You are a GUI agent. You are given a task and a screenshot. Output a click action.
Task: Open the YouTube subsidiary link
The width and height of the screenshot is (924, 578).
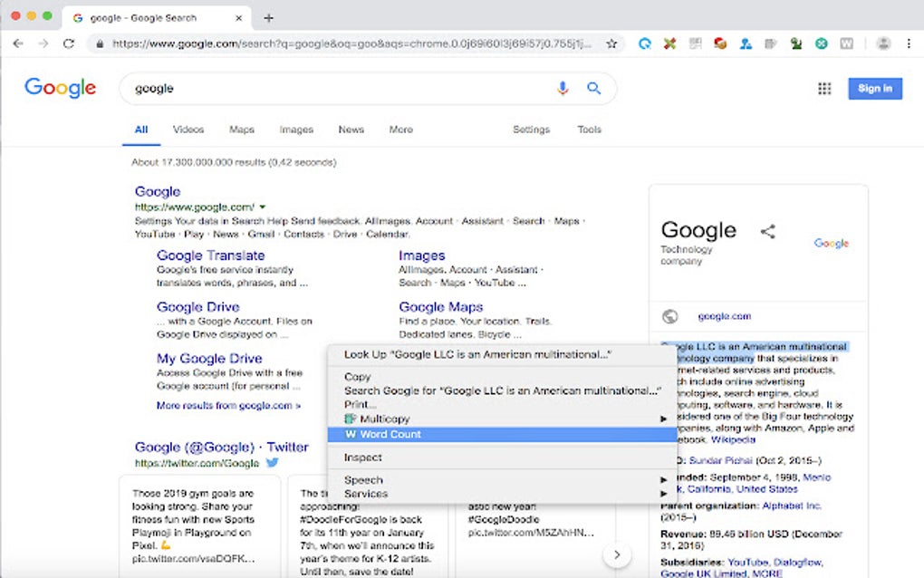747,562
